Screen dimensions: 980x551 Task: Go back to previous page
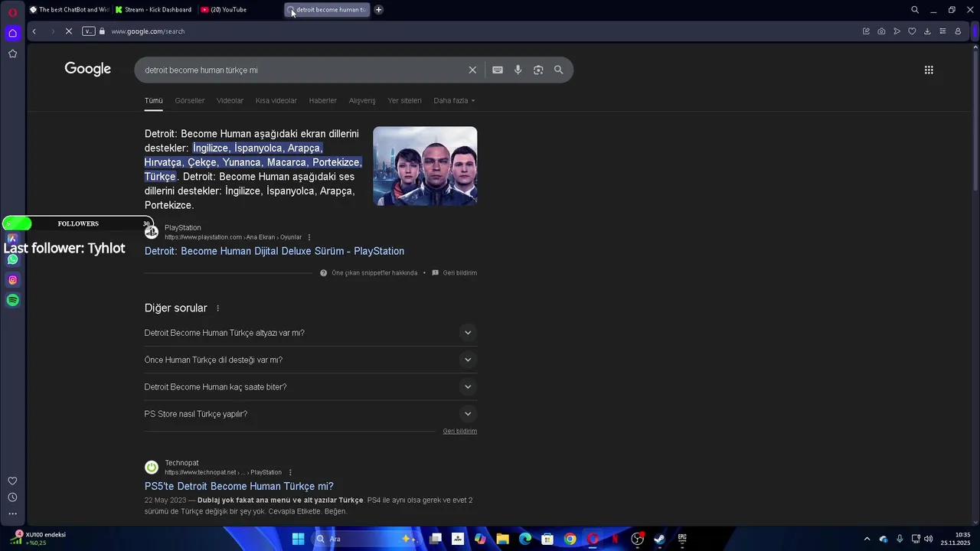pyautogui.click(x=34, y=31)
